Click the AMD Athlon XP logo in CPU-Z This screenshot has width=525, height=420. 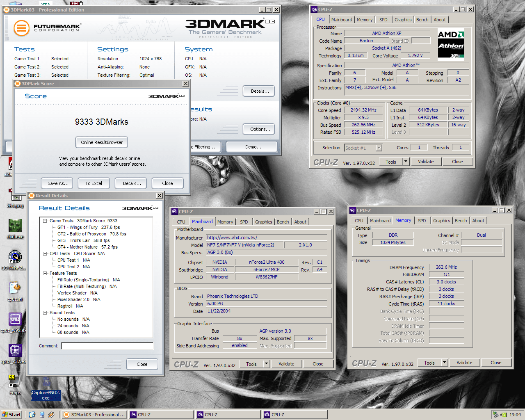click(451, 45)
